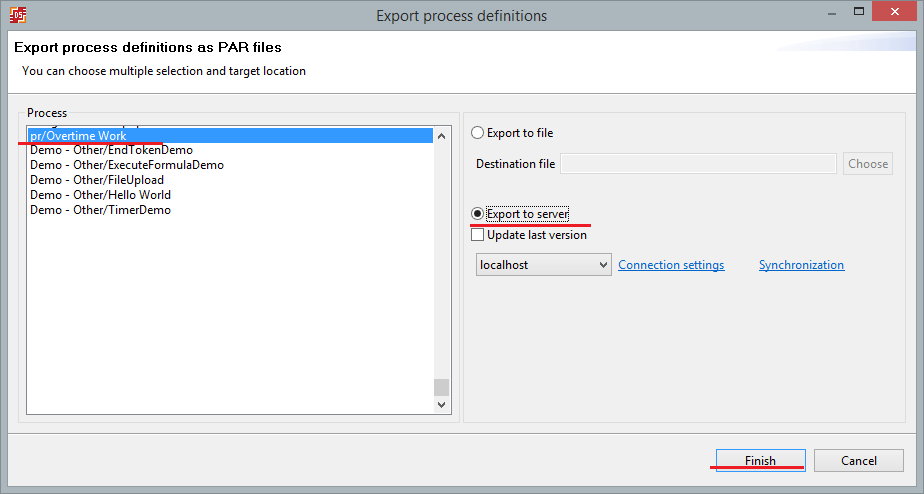This screenshot has width=924, height=494.
Task: Select Demo - Other/FileUpload process
Action: point(97,180)
